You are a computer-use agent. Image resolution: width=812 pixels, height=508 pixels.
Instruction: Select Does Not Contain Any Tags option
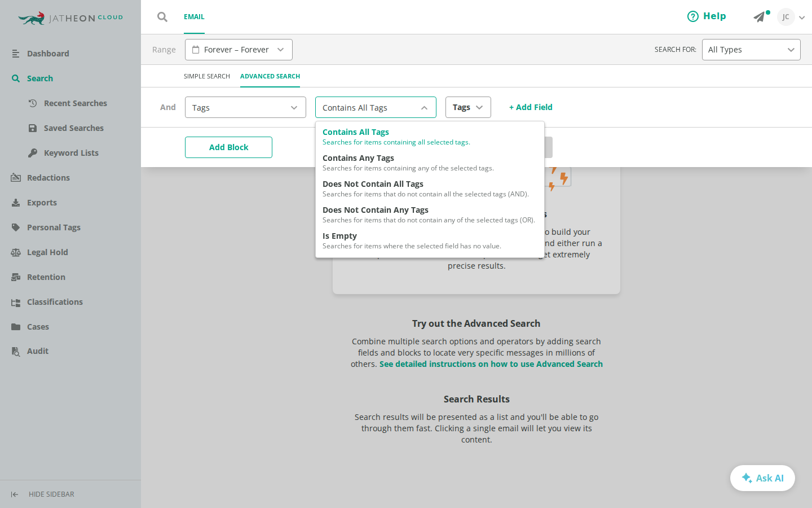(x=430, y=214)
